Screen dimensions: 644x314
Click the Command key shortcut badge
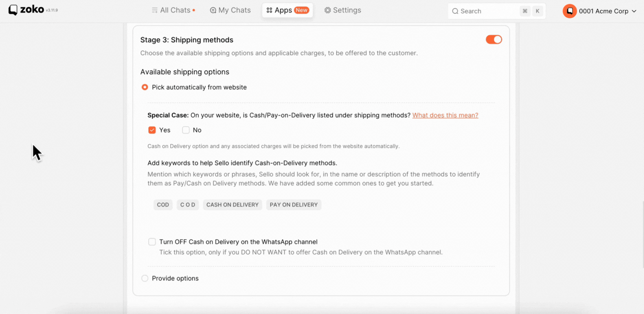click(x=525, y=11)
